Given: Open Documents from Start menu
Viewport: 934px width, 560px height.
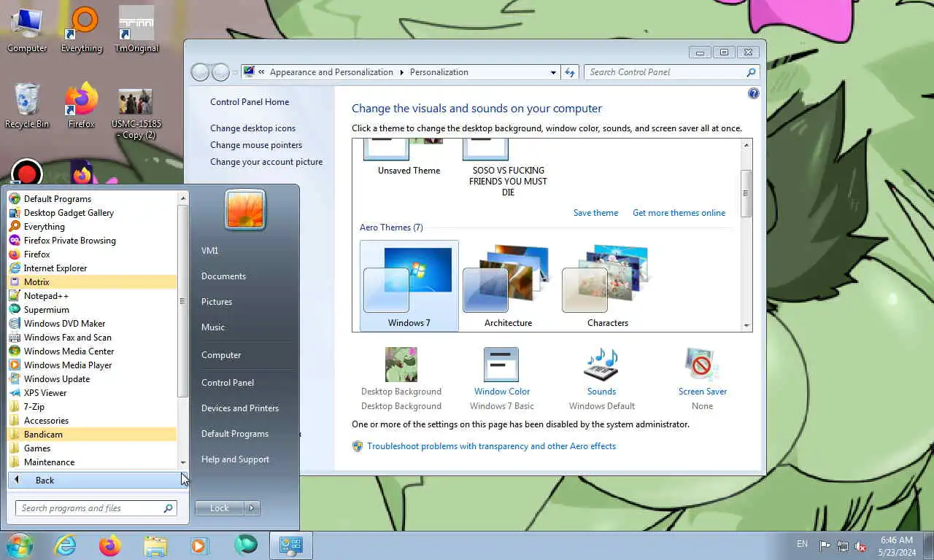Looking at the screenshot, I should coord(223,276).
